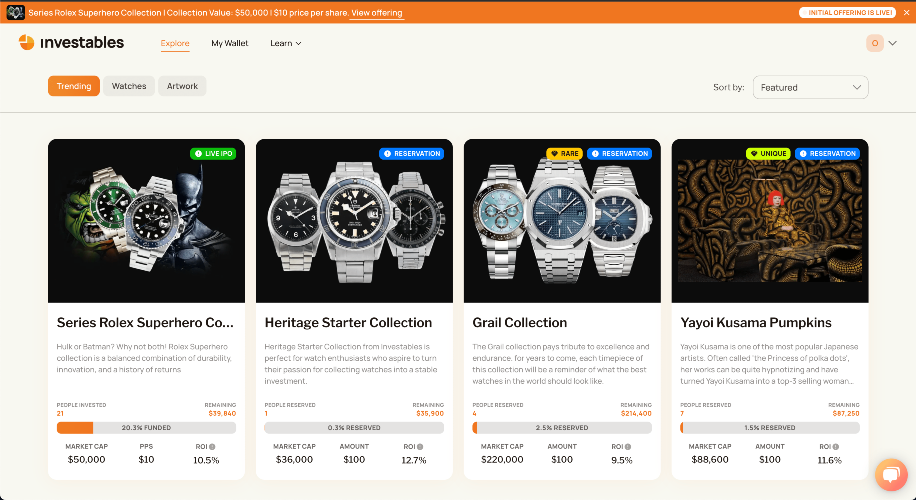916x500 pixels.
Task: Go to the Explore tab
Action: pos(175,43)
